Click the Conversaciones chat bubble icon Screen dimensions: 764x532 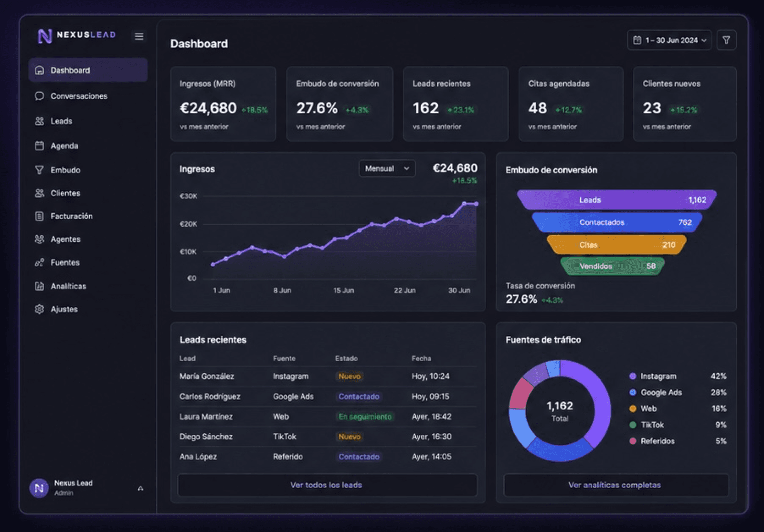coord(39,96)
